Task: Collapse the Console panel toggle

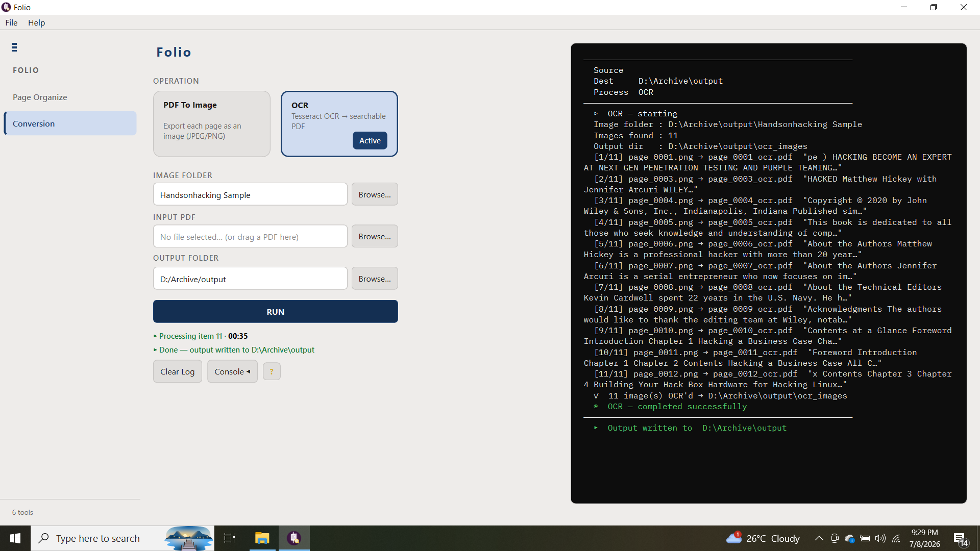Action: 232,371
